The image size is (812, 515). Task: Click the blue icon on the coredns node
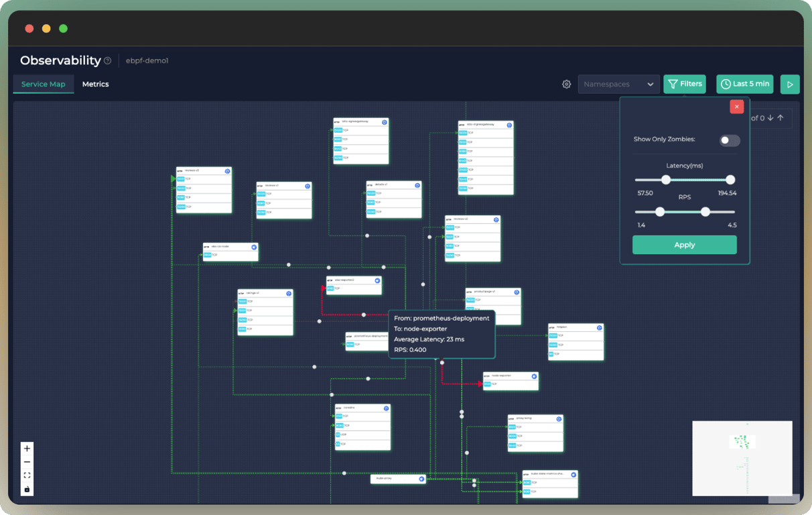point(386,407)
